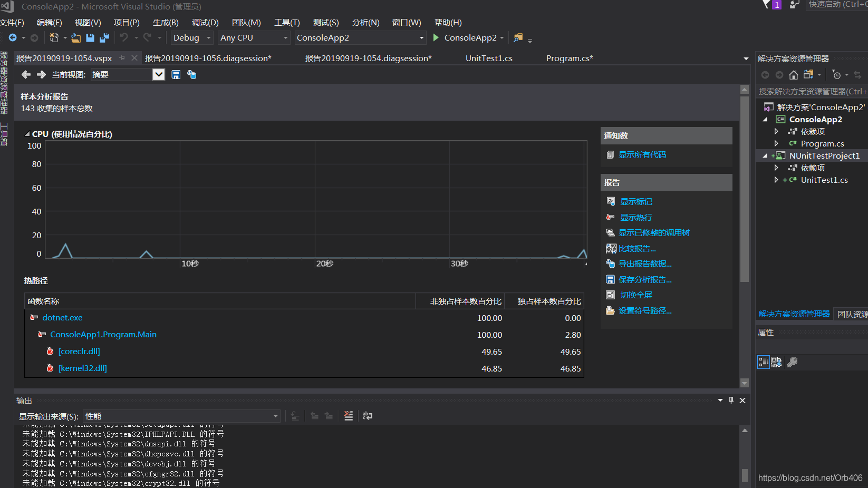Click the 设置符号路径 link

(645, 311)
